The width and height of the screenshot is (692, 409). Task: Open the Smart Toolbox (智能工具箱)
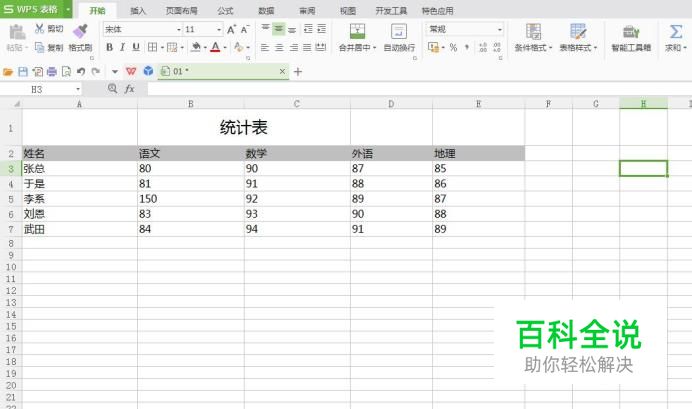point(631,38)
